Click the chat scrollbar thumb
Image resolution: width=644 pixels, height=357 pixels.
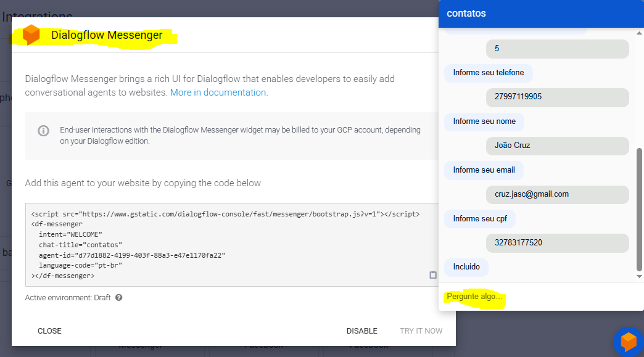coord(639,209)
